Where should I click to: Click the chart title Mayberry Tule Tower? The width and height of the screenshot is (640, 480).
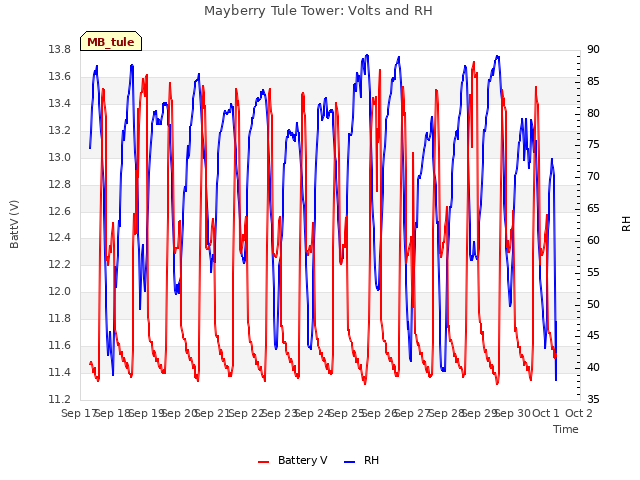coord(318,10)
